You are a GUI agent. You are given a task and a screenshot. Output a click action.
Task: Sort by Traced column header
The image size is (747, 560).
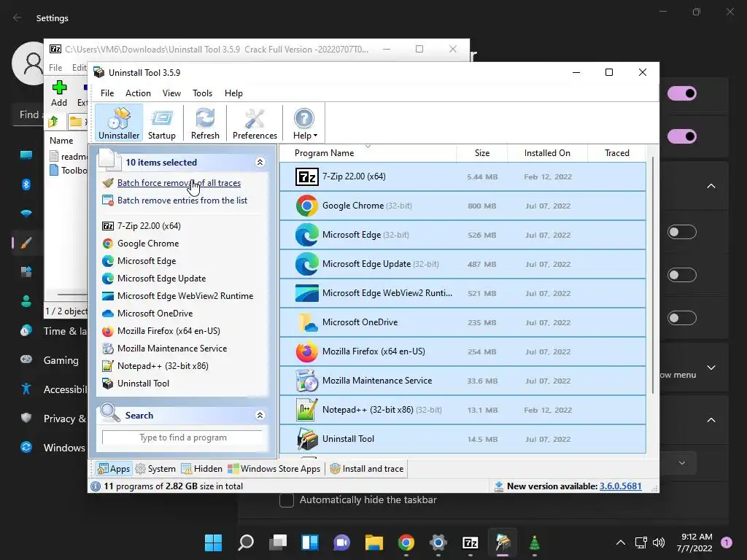tap(616, 153)
